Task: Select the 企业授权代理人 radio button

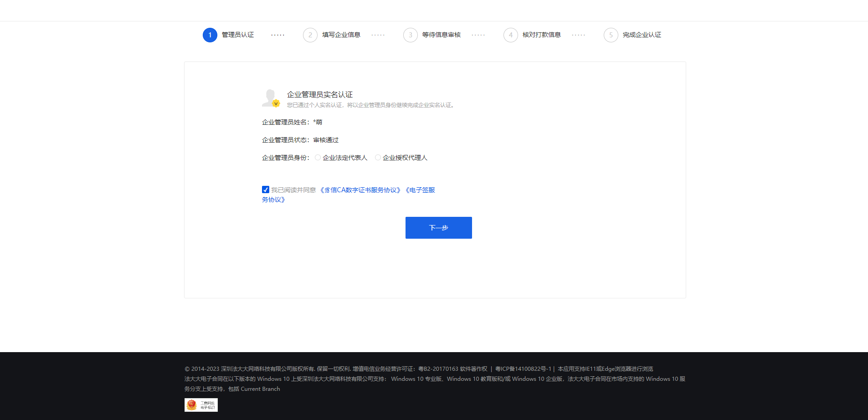Action: click(x=378, y=157)
